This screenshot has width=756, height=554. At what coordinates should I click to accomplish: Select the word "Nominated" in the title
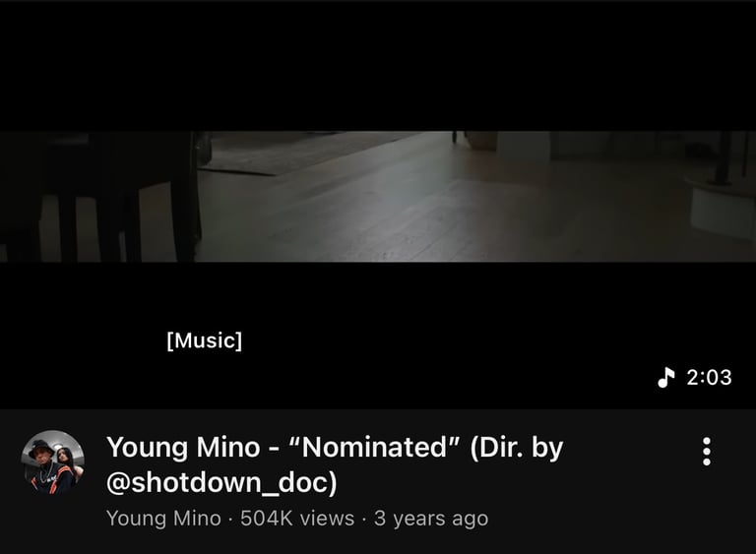374,447
